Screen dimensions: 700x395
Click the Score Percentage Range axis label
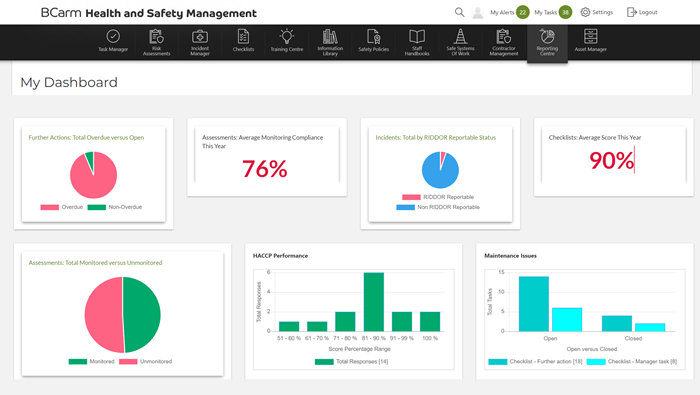[x=359, y=349]
